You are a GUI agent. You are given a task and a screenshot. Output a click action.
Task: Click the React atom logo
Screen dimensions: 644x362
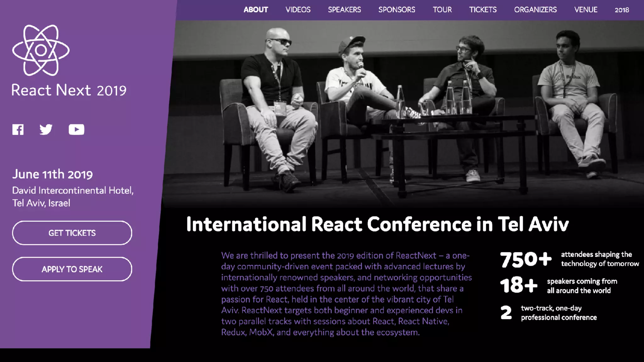click(41, 50)
